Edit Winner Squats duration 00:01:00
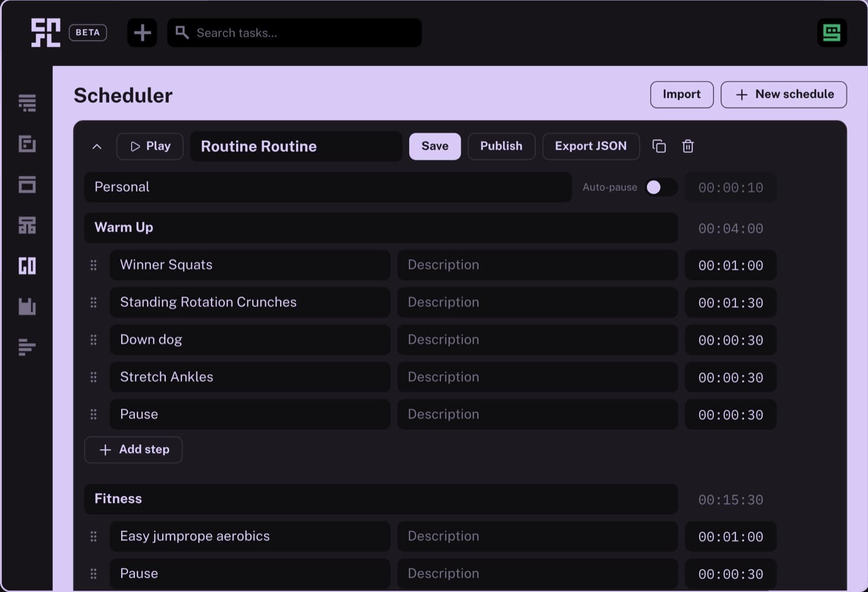This screenshot has width=868, height=592. click(731, 265)
